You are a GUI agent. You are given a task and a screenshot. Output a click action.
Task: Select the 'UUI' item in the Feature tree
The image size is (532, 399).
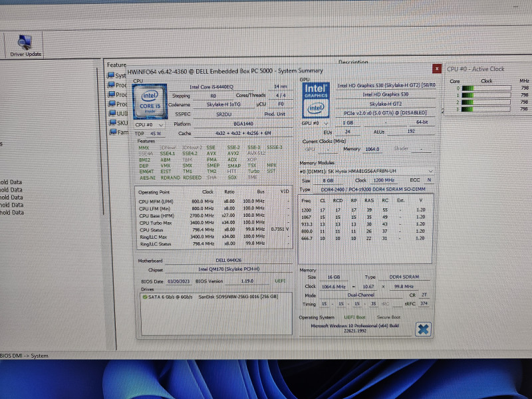coord(118,113)
